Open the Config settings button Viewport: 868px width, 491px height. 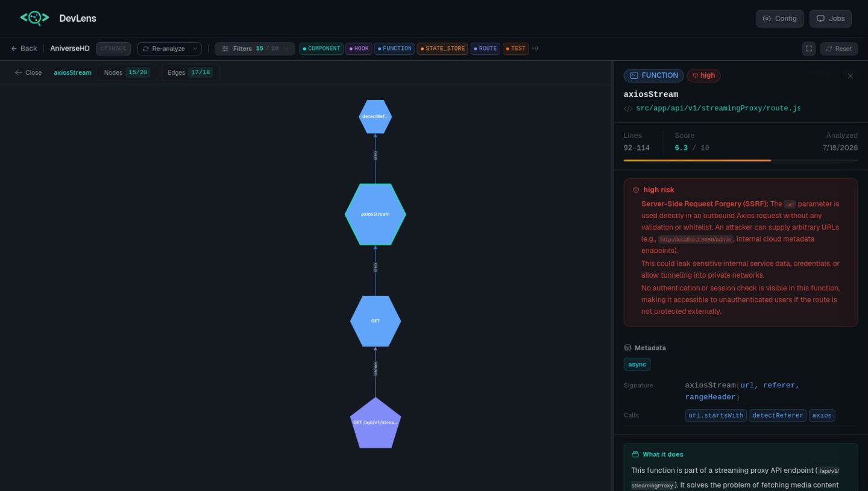pos(780,19)
